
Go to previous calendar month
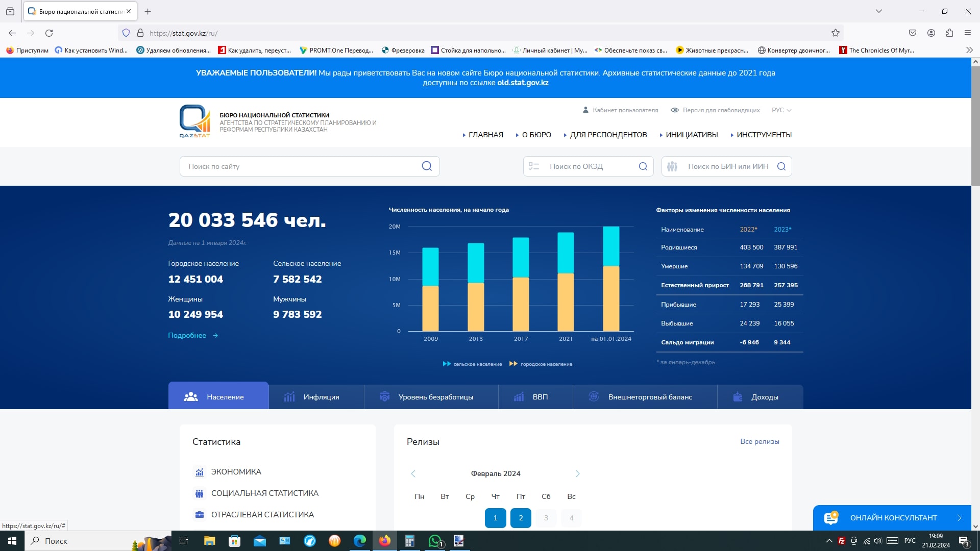click(x=413, y=473)
